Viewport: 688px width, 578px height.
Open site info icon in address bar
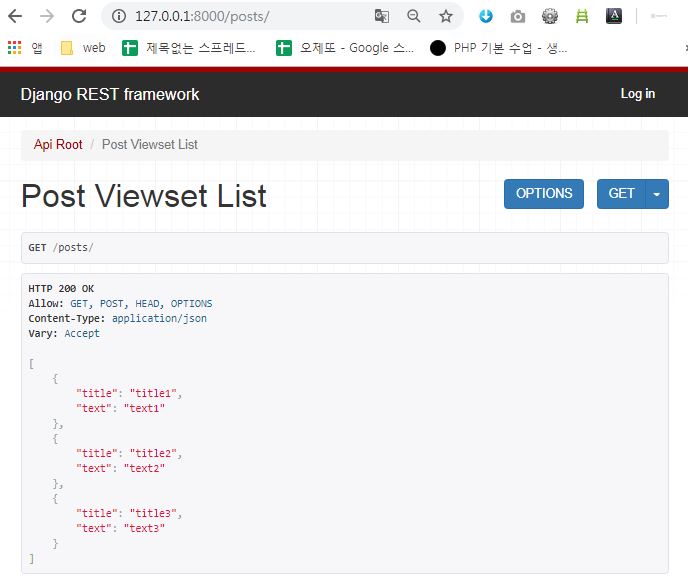[x=118, y=16]
